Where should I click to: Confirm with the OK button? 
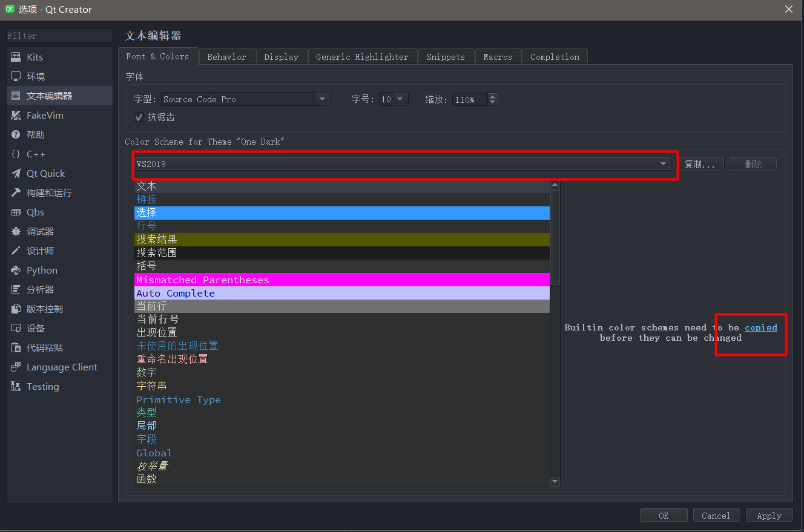point(664,516)
